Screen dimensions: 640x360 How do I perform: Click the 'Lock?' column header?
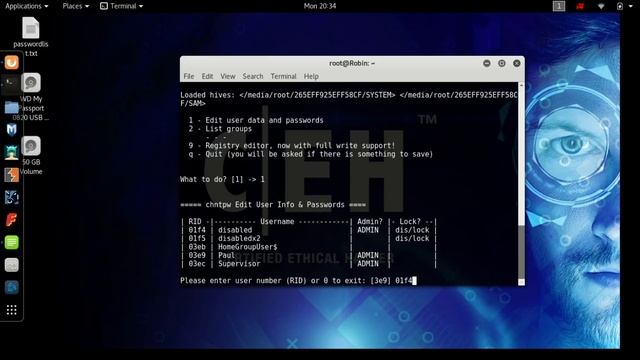coord(410,222)
